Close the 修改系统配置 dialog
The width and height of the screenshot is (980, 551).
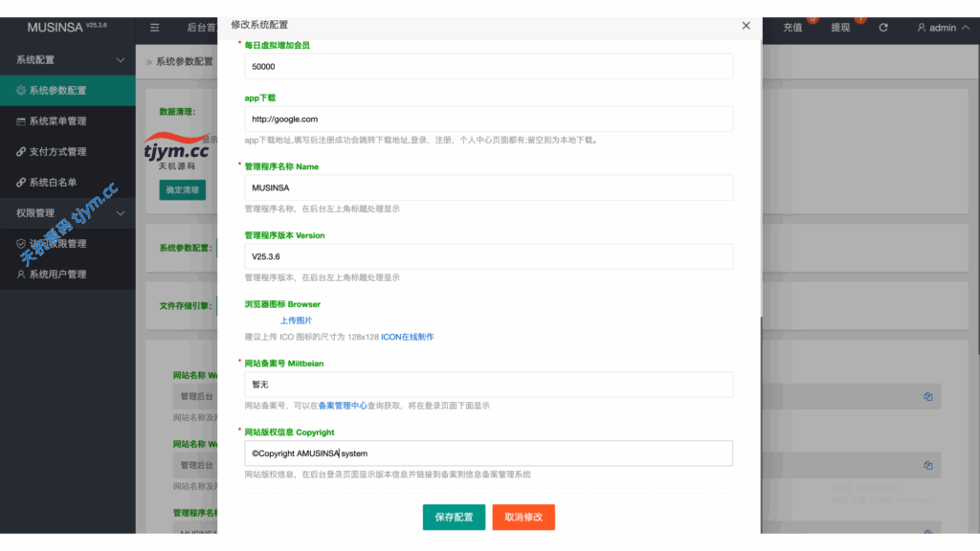(746, 26)
